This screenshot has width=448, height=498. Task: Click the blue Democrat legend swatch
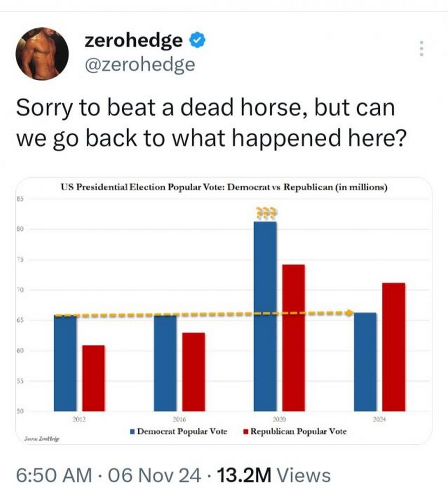133,432
